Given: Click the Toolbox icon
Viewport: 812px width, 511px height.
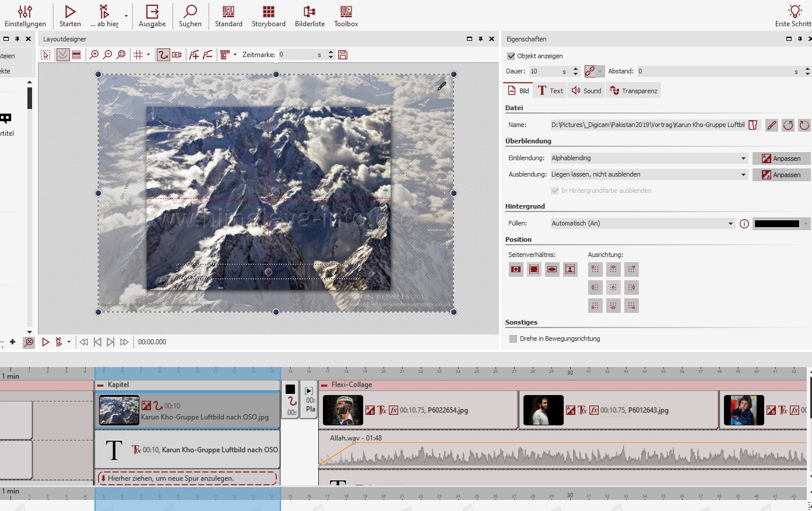Looking at the screenshot, I should pyautogui.click(x=346, y=16).
